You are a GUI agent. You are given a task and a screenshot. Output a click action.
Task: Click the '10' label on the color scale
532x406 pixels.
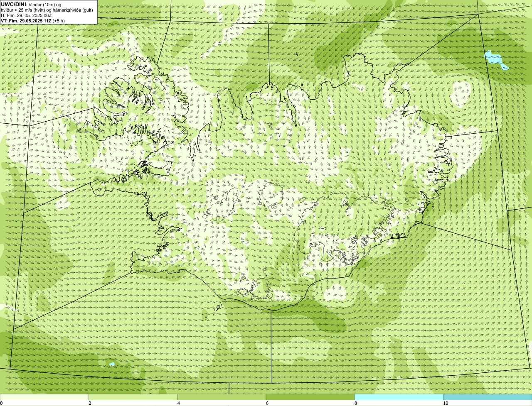click(446, 403)
